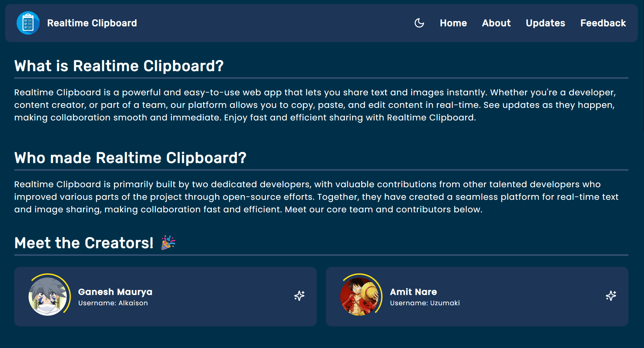Click the heading What is Realtime Clipboard?
This screenshot has width=644, height=348.
(x=119, y=66)
